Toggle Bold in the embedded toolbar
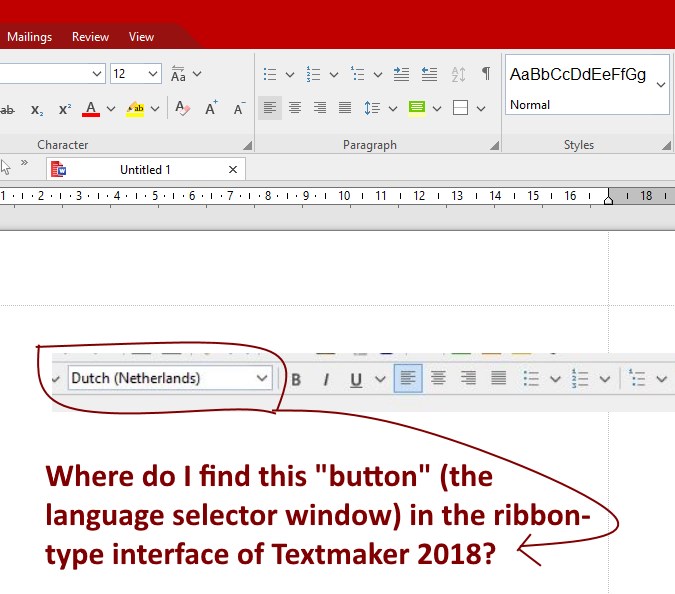Viewport: 675px width, 594px height. [296, 379]
